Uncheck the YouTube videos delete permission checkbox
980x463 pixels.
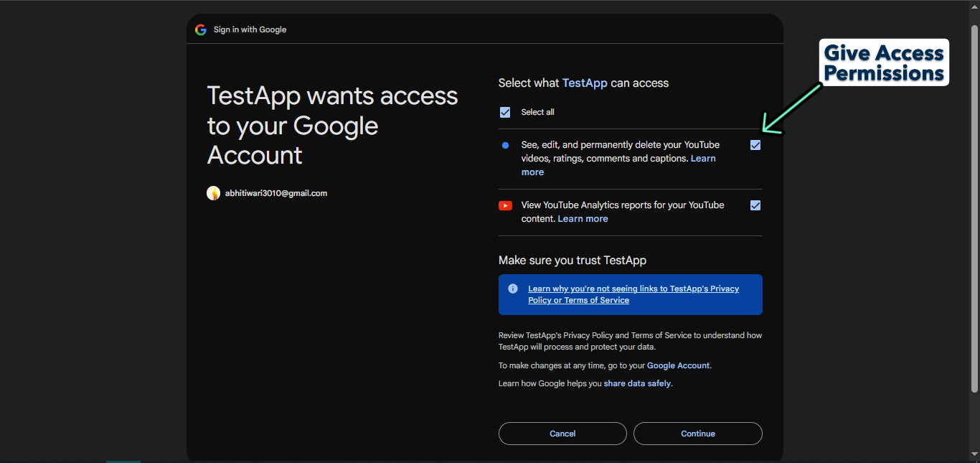coord(755,145)
